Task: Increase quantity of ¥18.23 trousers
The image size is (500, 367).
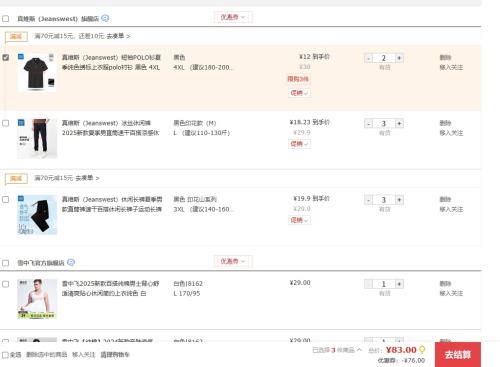Action: pyautogui.click(x=399, y=124)
